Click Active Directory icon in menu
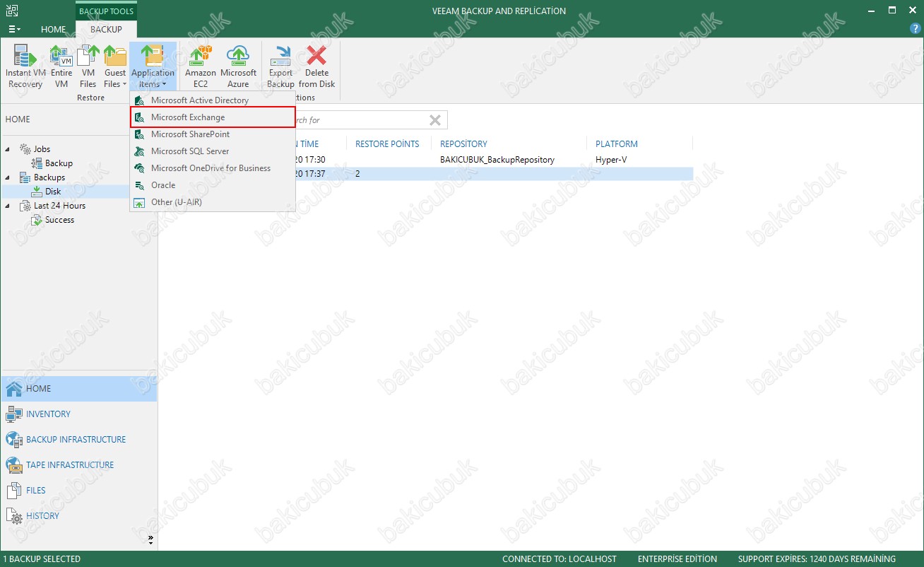This screenshot has height=567, width=924. tap(139, 100)
